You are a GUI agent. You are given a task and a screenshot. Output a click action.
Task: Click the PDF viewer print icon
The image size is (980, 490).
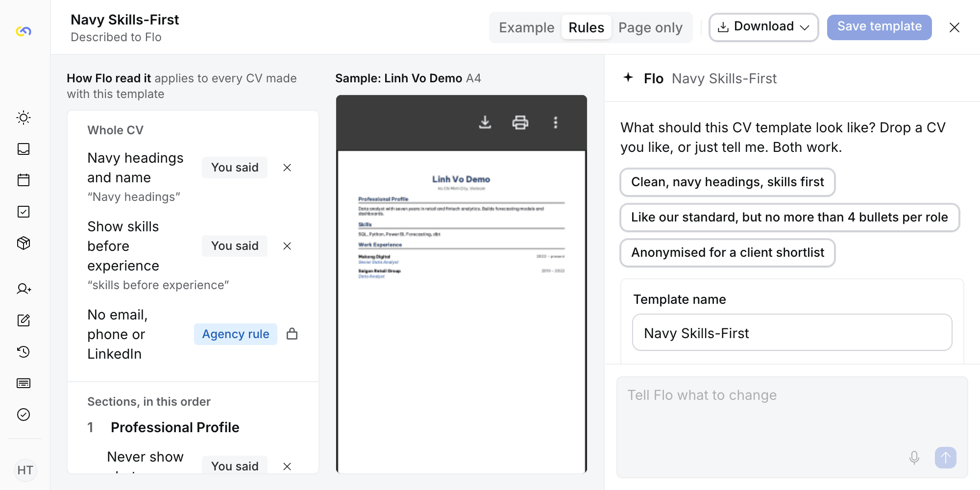point(520,122)
